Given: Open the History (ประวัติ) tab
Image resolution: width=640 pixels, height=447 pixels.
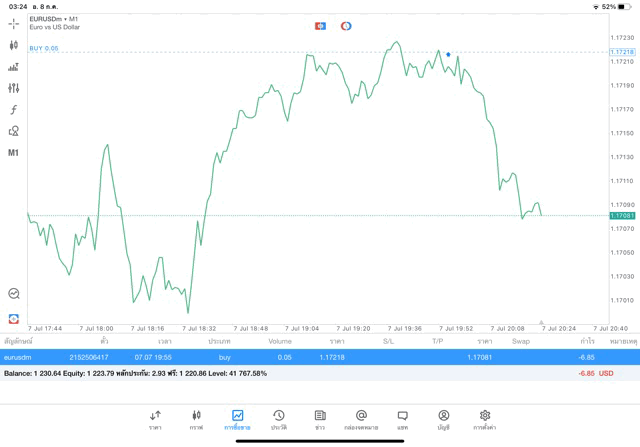Looking at the screenshot, I should point(278,419).
